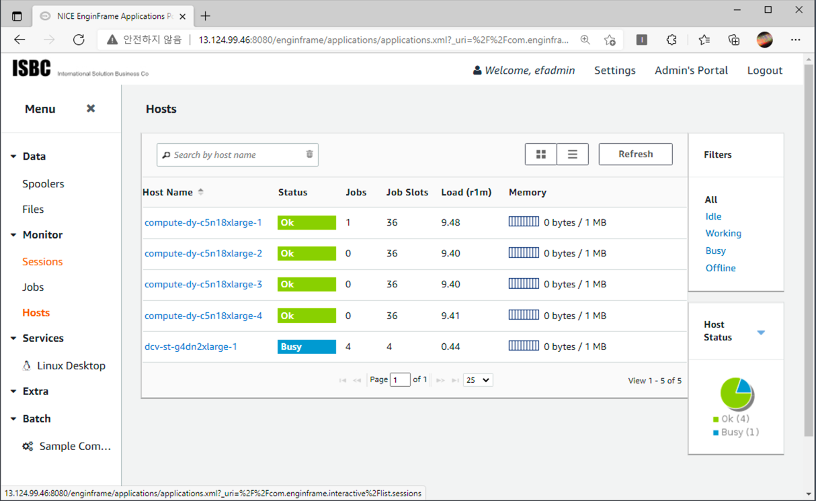This screenshot has width=816, height=502.
Task: Filter hosts by Offline
Action: (x=720, y=268)
